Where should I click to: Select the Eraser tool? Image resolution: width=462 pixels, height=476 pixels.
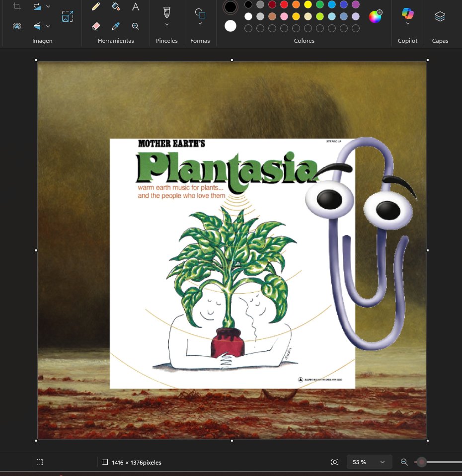pos(96,26)
